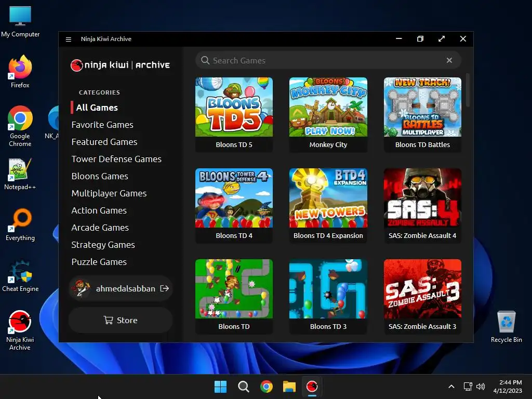Click the logout arrow next to ahmedalsabban

tap(165, 288)
